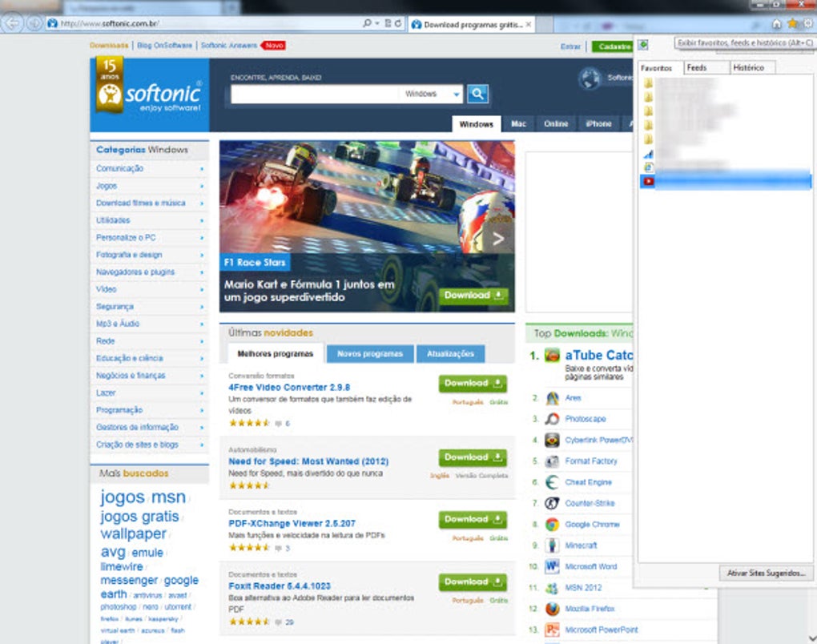Click the browser Forward arrow
Image resolution: width=817 pixels, height=644 pixels.
point(34,23)
